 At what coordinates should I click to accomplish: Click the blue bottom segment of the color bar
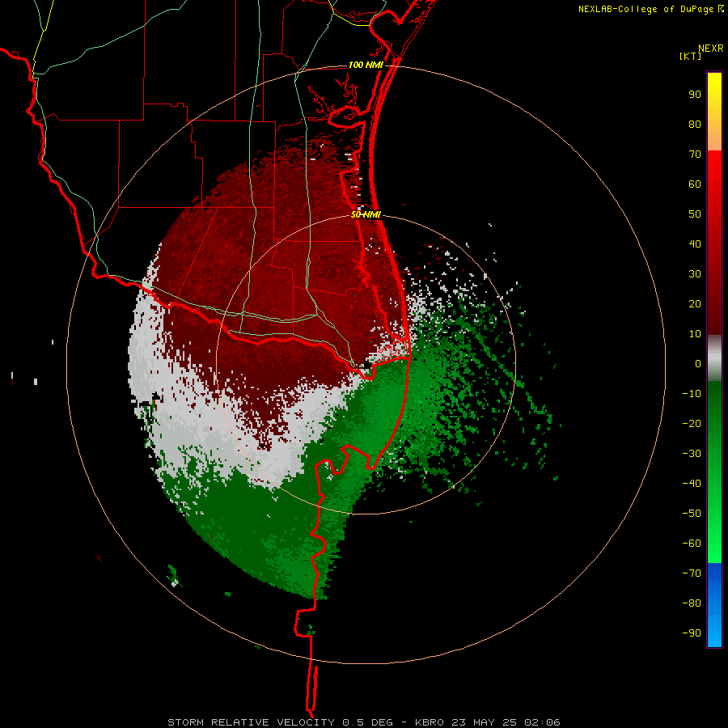pos(714,605)
